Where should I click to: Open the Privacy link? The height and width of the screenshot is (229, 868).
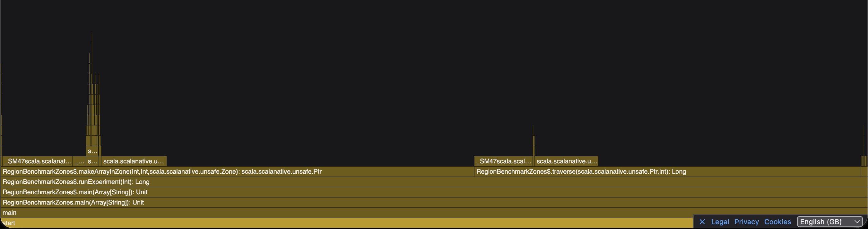click(747, 222)
